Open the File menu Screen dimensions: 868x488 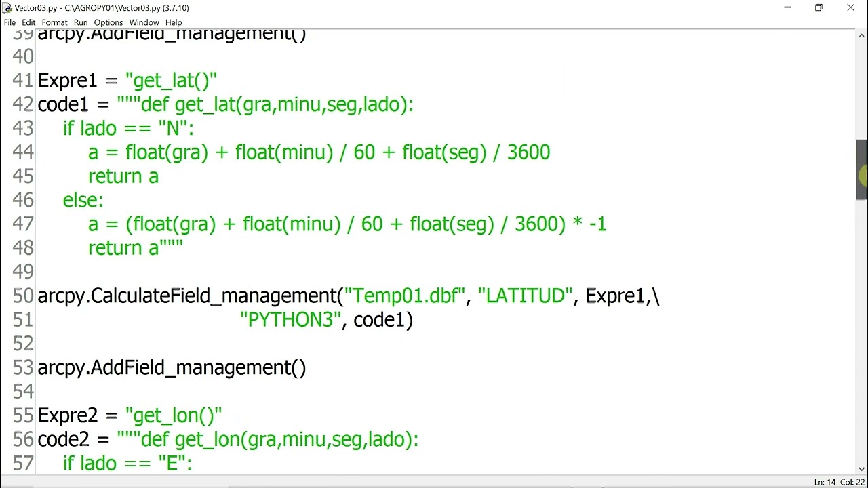(x=9, y=22)
